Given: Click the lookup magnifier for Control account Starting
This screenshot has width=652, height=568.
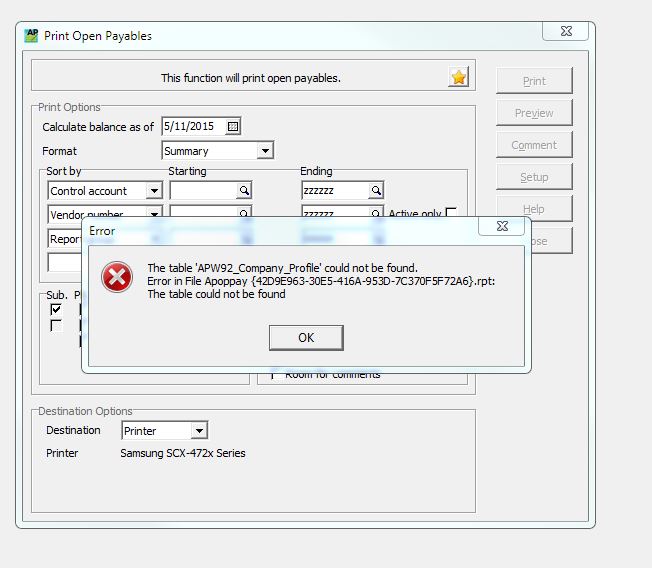Looking at the screenshot, I should point(243,190).
